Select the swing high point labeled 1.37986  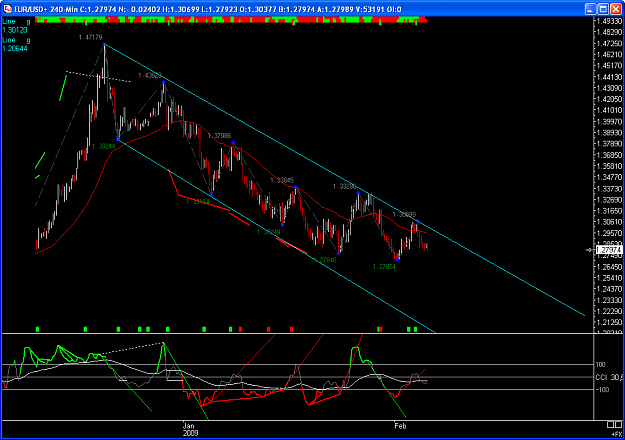point(233,142)
